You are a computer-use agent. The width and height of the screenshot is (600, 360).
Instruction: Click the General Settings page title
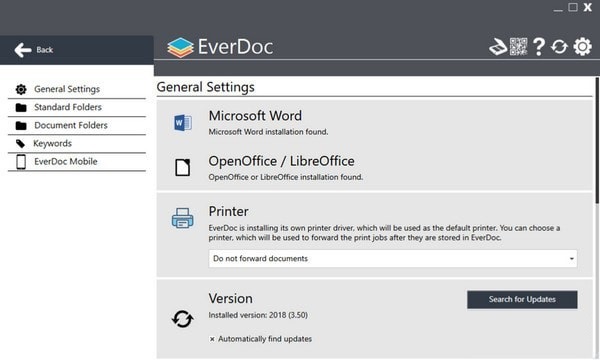pos(205,87)
